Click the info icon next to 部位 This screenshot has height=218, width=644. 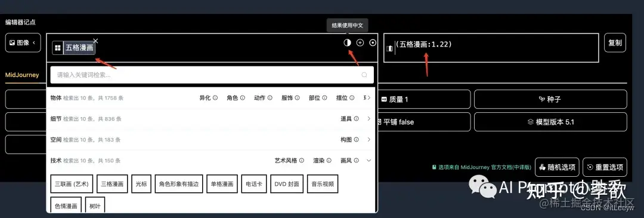point(324,98)
